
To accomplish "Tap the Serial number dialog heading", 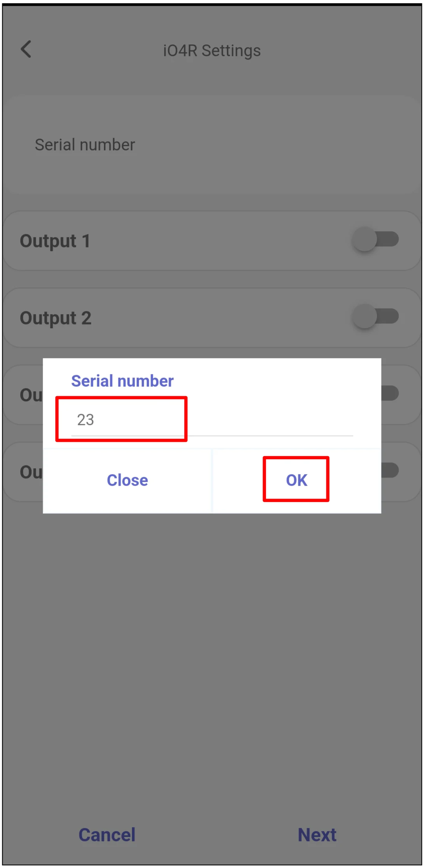I will [x=122, y=380].
